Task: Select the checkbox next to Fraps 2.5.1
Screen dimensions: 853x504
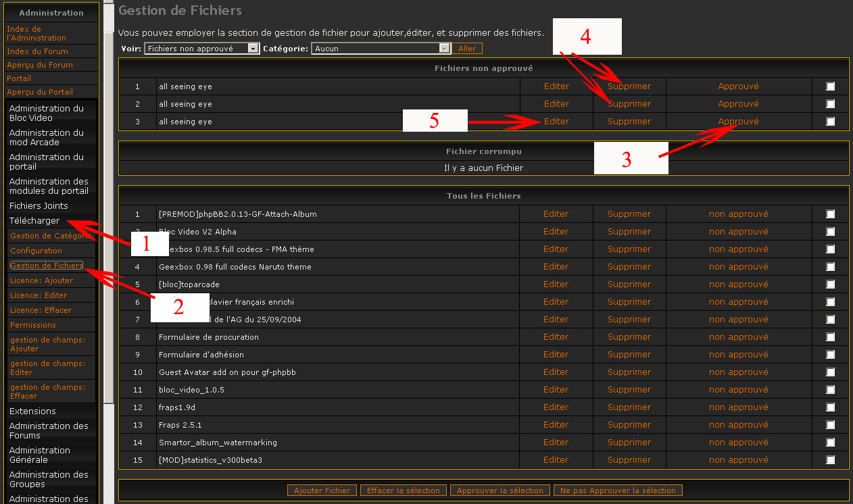Action: click(830, 425)
